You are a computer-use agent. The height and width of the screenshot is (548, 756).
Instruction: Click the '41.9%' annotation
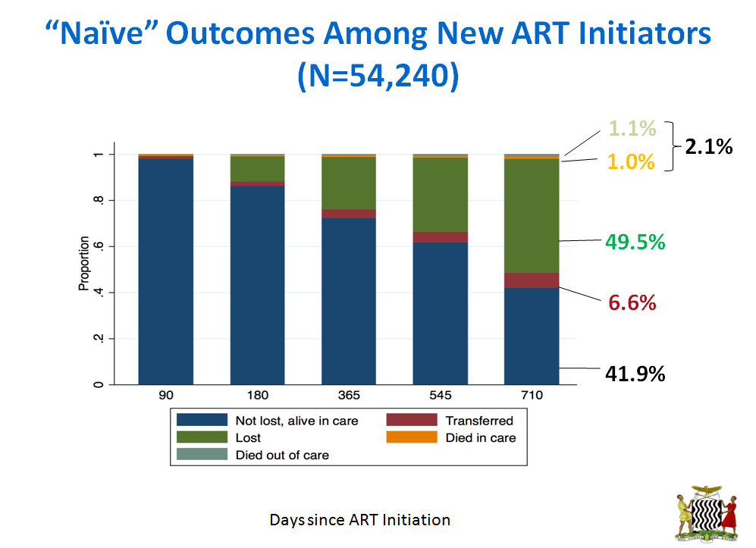(635, 374)
